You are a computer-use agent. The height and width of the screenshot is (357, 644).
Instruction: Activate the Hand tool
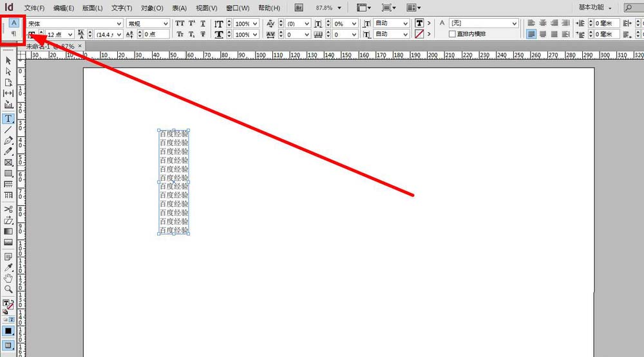9,278
